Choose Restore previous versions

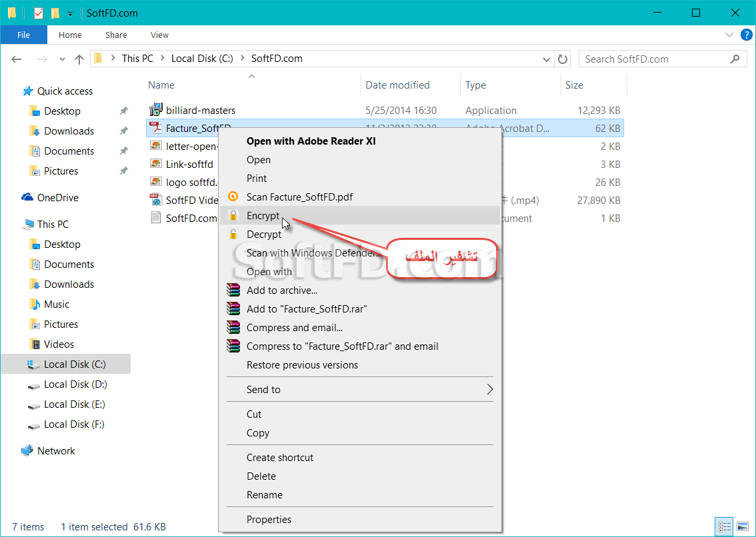(x=360, y=365)
